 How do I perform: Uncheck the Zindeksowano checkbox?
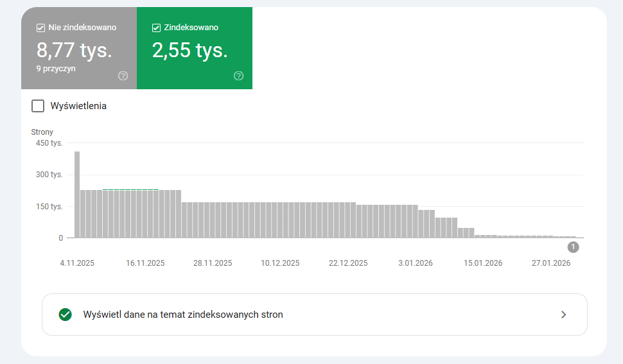(x=156, y=28)
